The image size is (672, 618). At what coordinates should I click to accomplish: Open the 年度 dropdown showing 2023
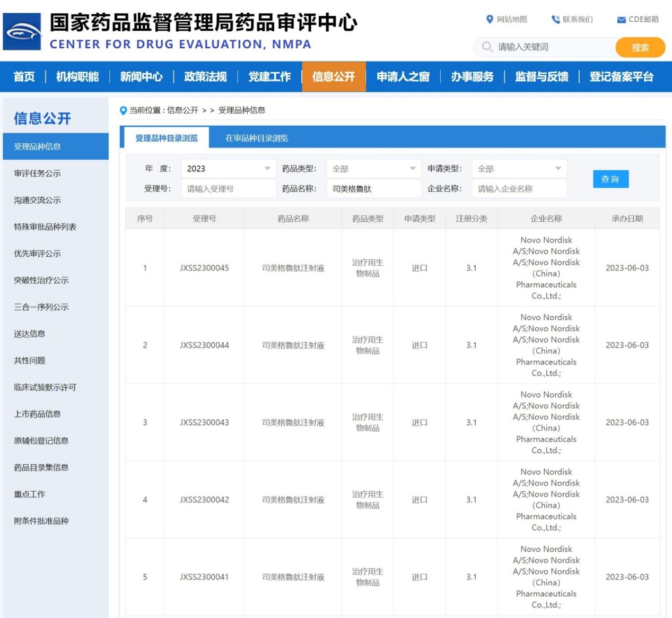coord(228,168)
